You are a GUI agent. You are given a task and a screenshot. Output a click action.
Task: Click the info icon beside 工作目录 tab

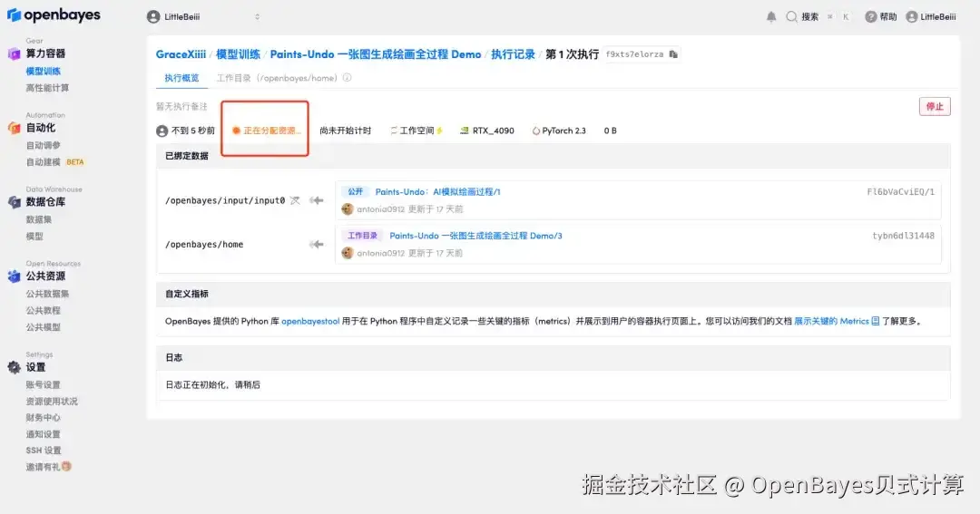point(347,78)
